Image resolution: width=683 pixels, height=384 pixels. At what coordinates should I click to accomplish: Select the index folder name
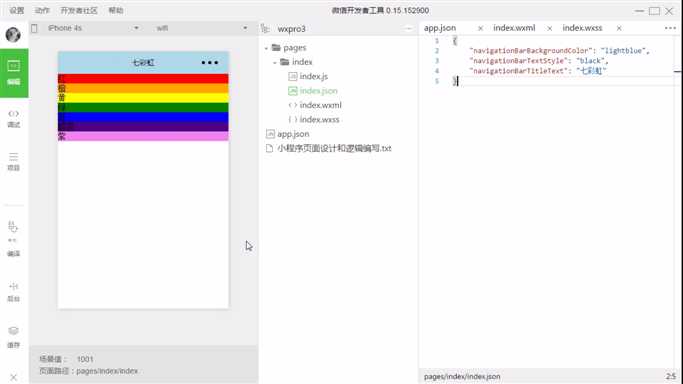pyautogui.click(x=302, y=62)
